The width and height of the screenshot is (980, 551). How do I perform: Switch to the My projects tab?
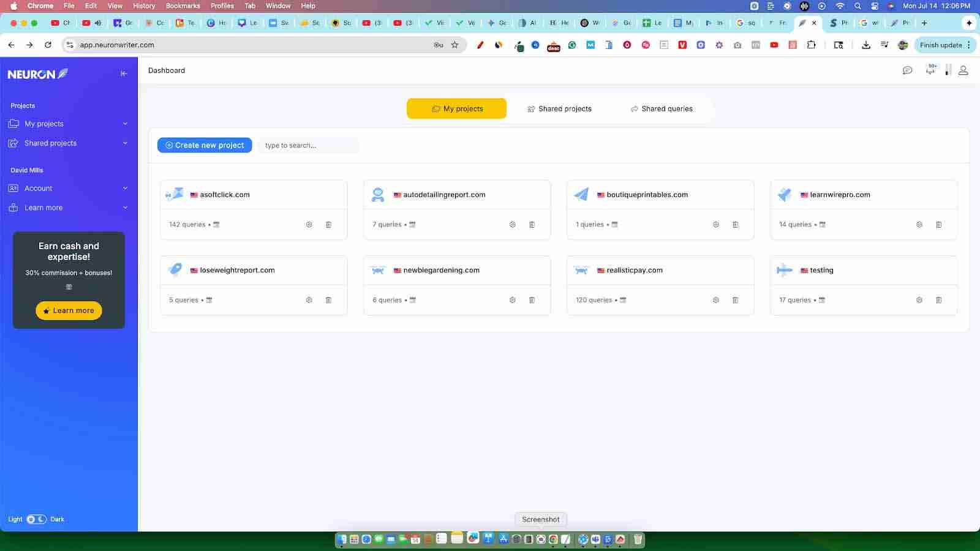pyautogui.click(x=456, y=108)
